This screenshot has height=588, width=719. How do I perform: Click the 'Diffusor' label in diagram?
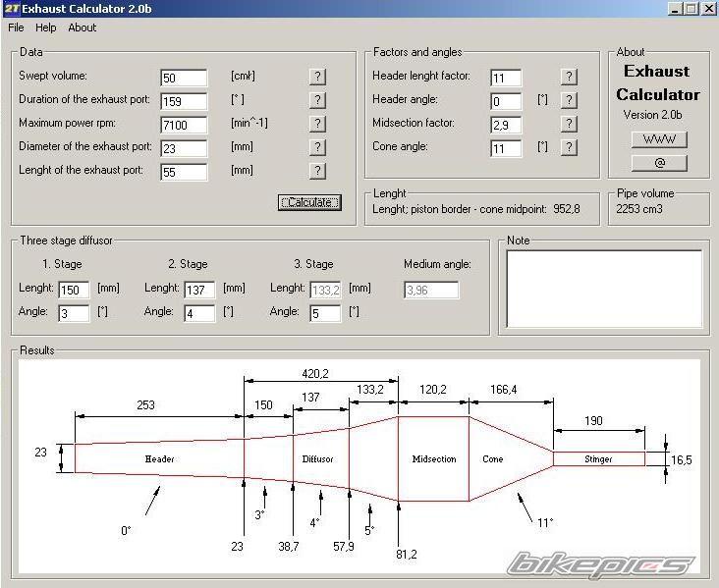317,458
